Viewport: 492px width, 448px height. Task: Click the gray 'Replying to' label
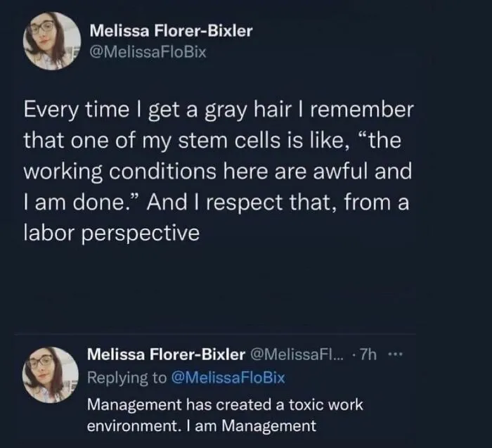(127, 378)
